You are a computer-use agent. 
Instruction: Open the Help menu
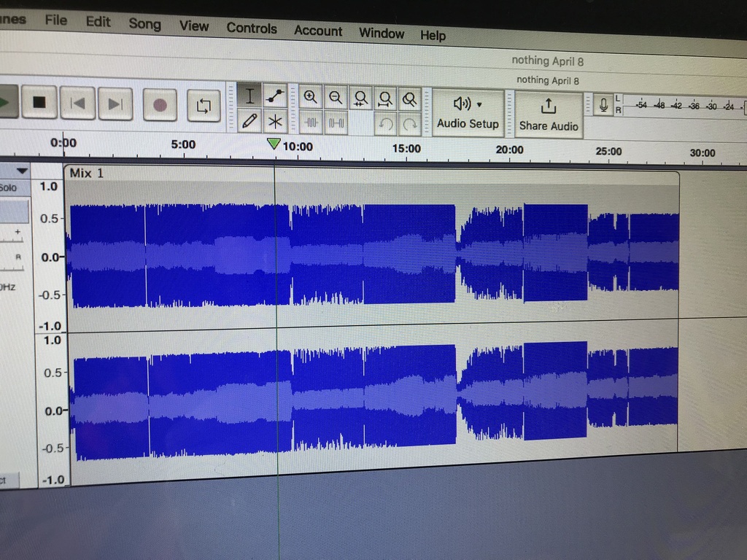[x=433, y=35]
